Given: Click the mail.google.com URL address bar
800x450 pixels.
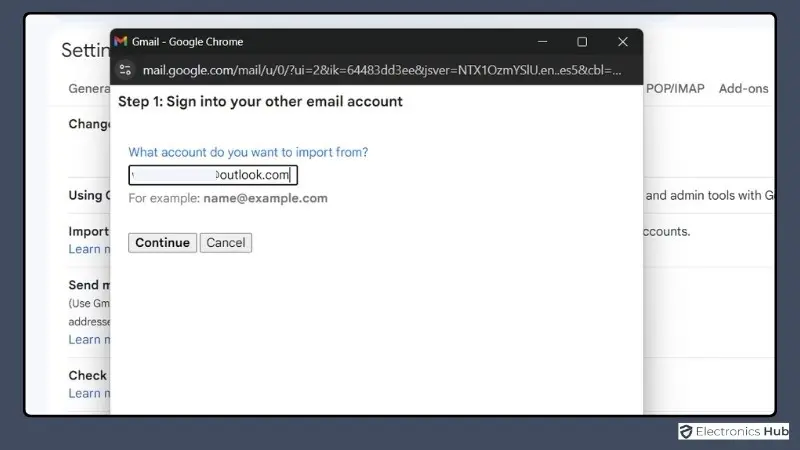Looking at the screenshot, I should coord(380,70).
